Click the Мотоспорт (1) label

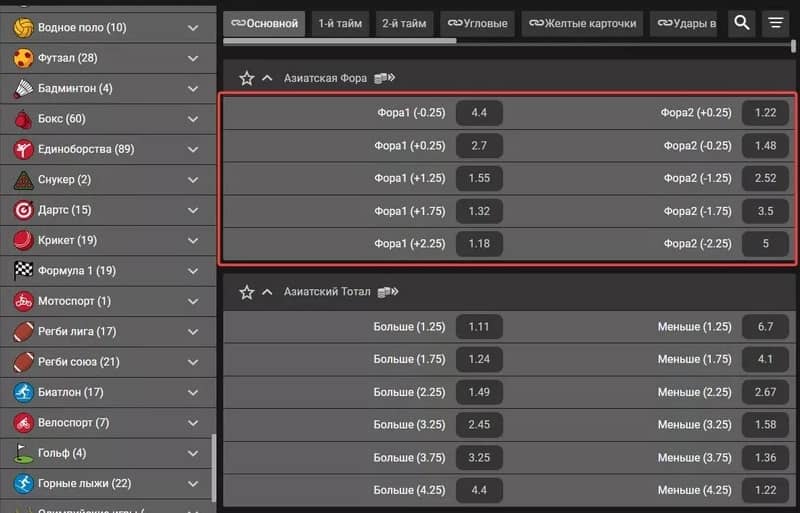[x=74, y=301]
